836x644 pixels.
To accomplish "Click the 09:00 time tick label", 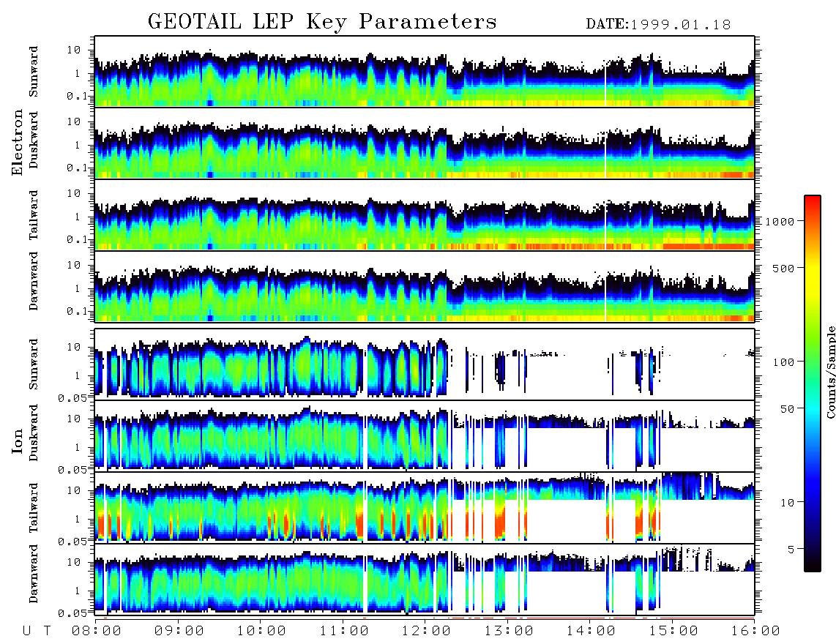I will pos(179,631).
